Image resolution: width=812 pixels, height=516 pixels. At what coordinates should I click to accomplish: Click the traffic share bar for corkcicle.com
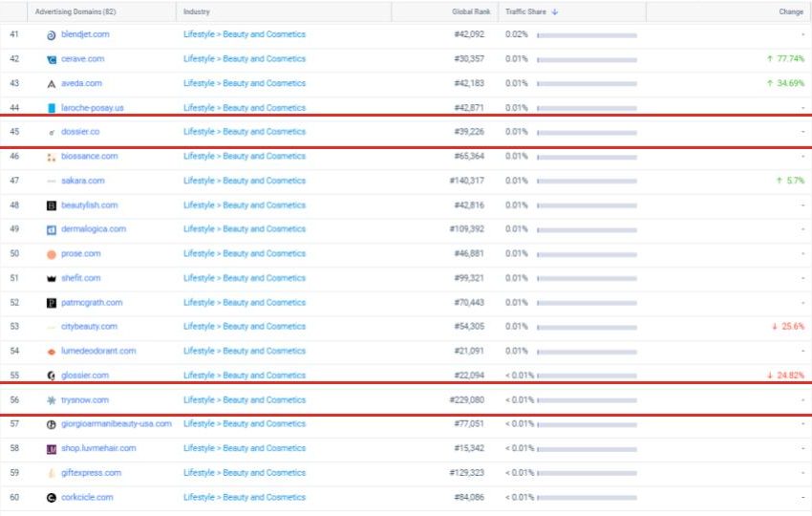click(x=588, y=499)
